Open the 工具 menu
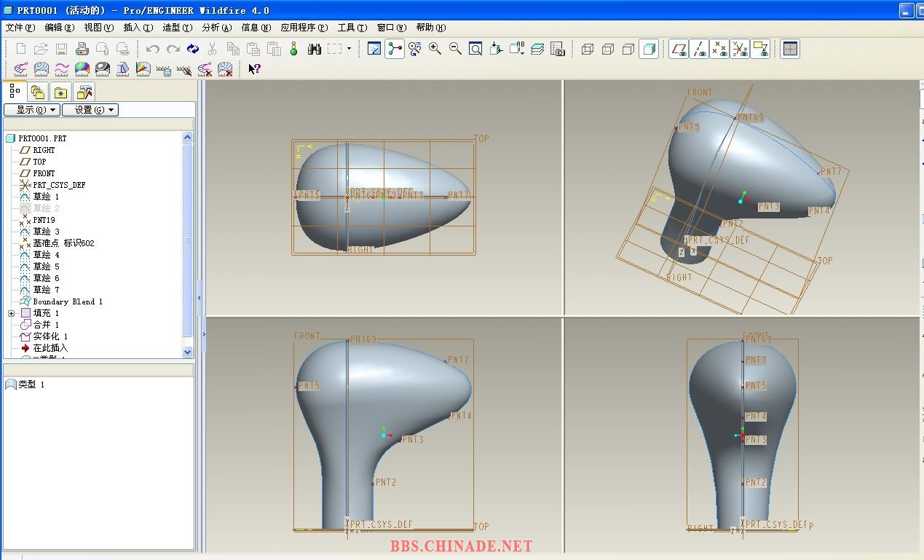This screenshot has height=560, width=924. point(352,28)
